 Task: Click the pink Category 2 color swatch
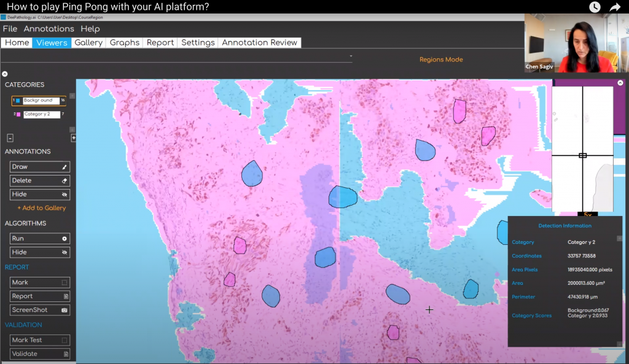coord(18,114)
